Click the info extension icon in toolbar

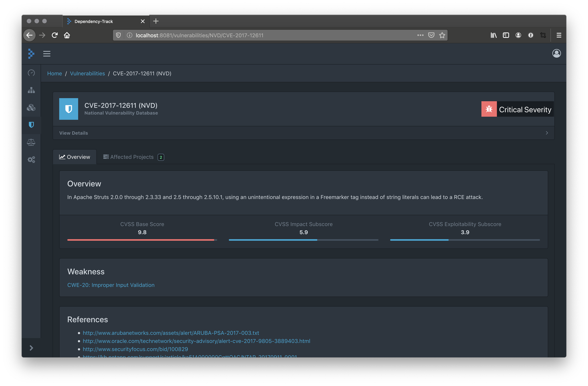click(x=531, y=35)
